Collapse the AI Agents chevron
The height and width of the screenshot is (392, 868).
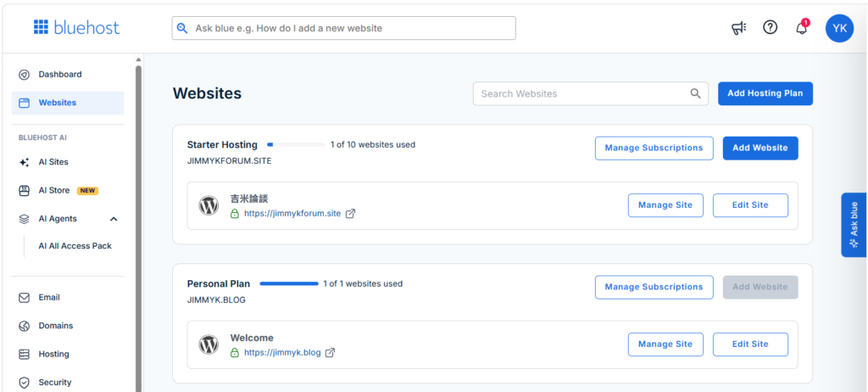[x=114, y=219]
